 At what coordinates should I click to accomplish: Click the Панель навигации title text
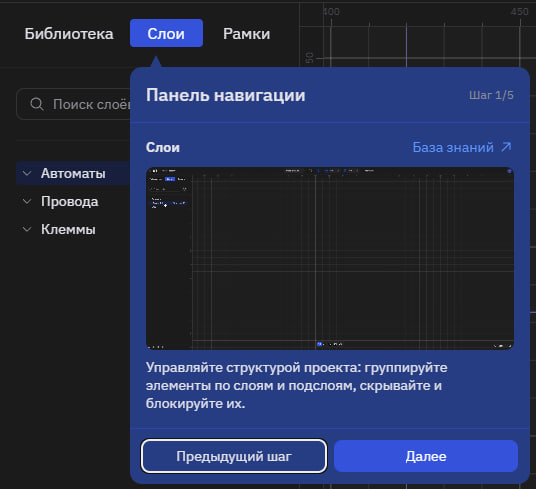[x=226, y=95]
